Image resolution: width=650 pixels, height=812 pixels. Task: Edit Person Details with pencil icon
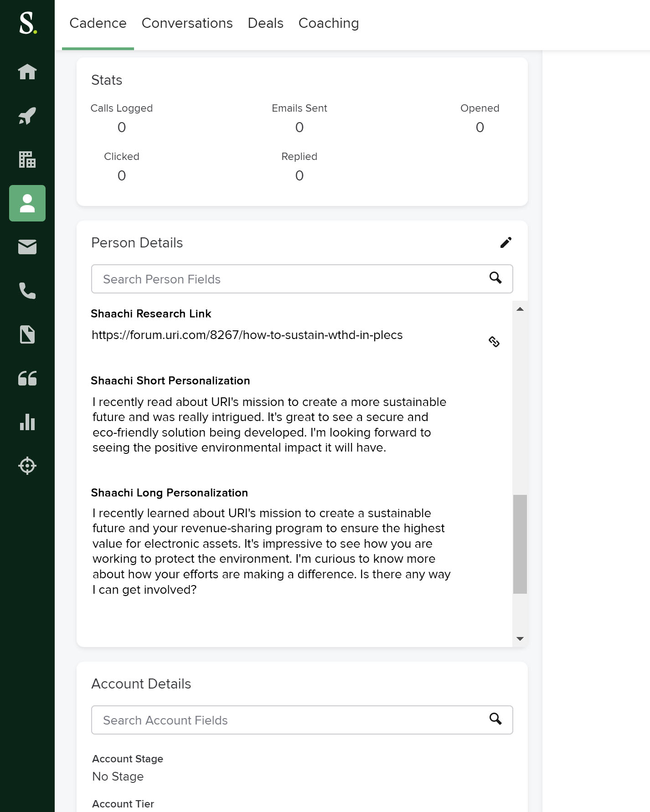coord(506,242)
